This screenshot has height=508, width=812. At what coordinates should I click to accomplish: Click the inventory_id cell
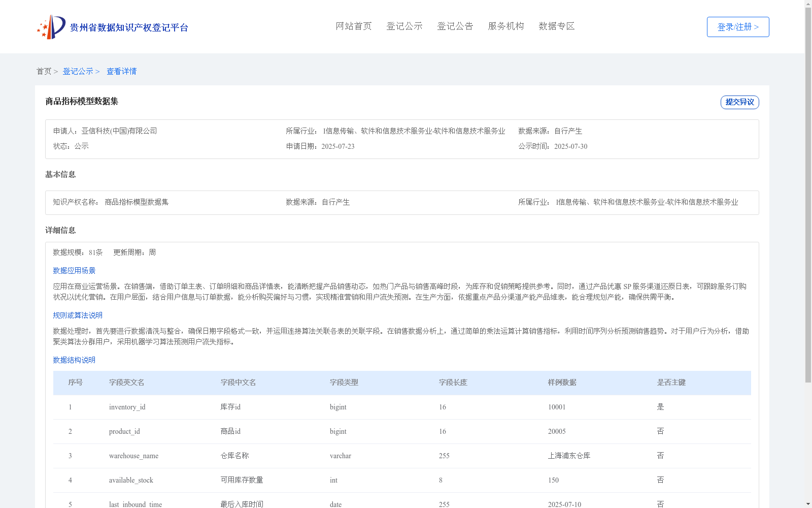127,407
